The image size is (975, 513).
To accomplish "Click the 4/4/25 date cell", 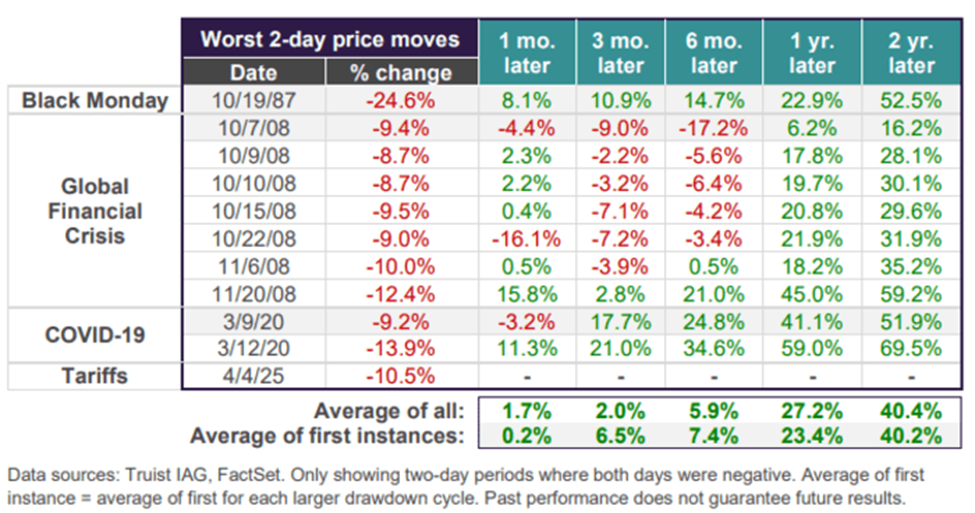I will click(x=253, y=375).
